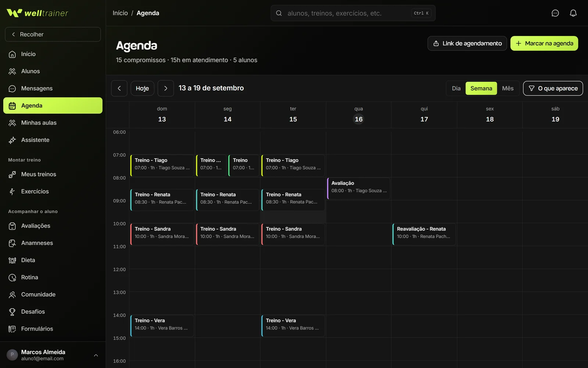Click the Rotina clock icon
Screen dimensions: 588x368
pyautogui.click(x=12, y=277)
